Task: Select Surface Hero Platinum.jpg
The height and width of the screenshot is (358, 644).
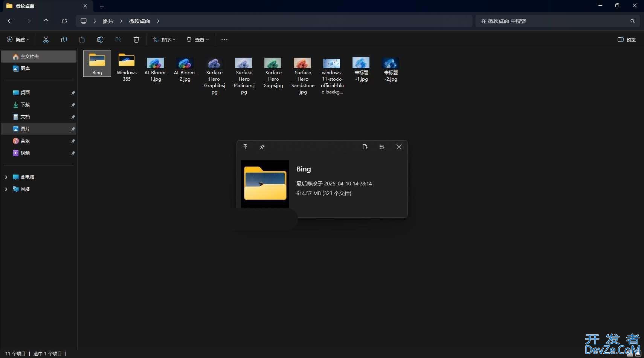Action: 244,75
